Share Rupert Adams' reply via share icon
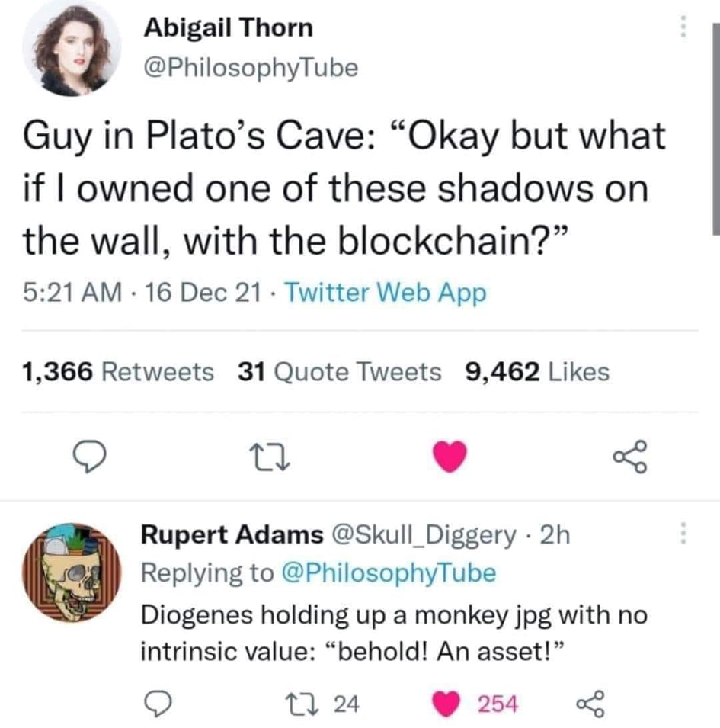Image resolution: width=720 pixels, height=728 pixels. click(590, 704)
